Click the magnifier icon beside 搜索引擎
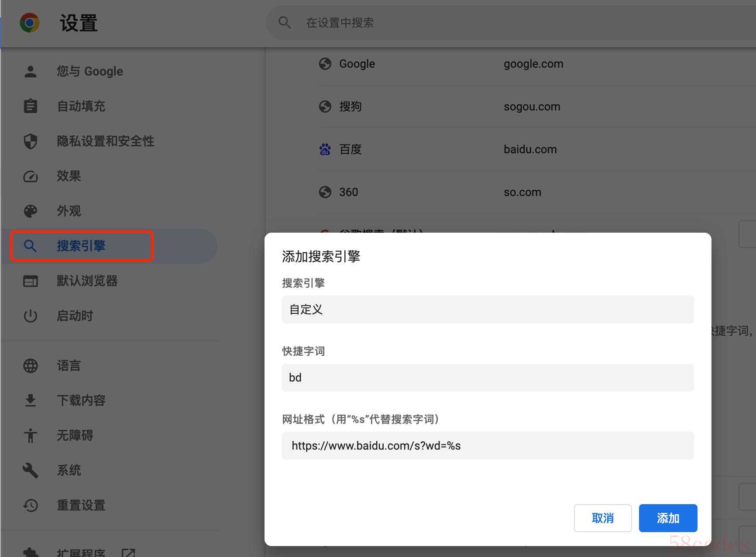Image resolution: width=756 pixels, height=557 pixels. (30, 246)
